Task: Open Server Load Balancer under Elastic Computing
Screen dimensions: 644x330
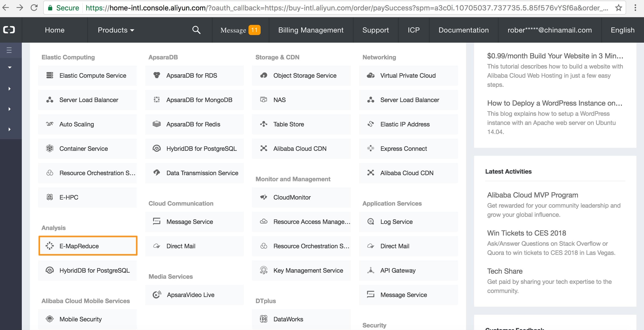Action: click(87, 100)
